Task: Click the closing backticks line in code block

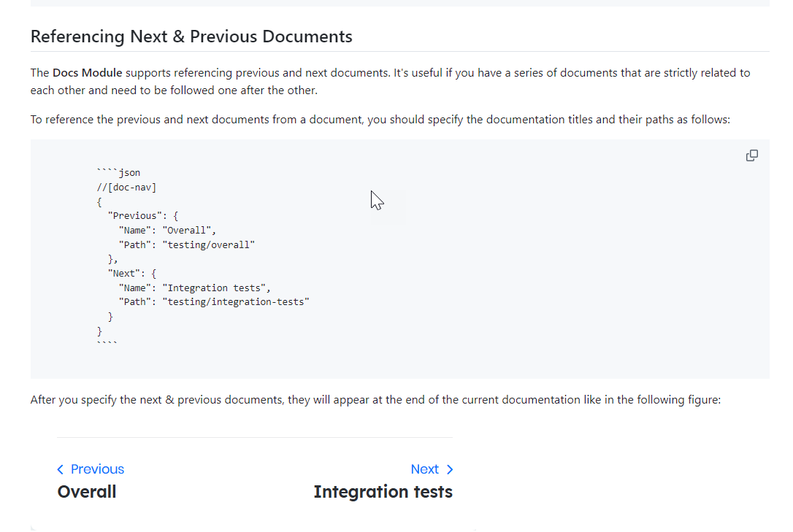Action: click(x=107, y=343)
